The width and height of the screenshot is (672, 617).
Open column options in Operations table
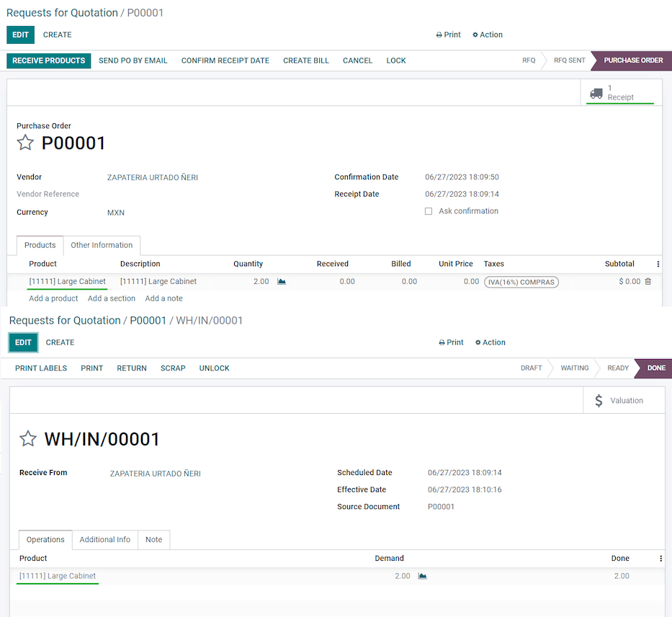[x=660, y=559]
